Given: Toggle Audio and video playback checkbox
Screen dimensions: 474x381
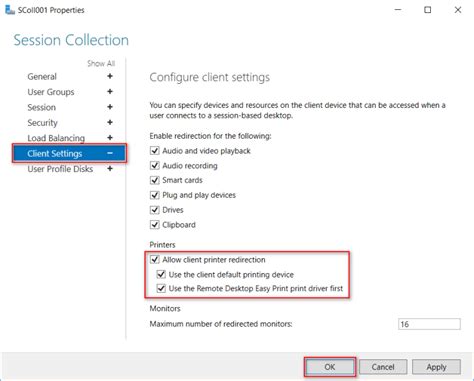Looking at the screenshot, I should [x=155, y=151].
